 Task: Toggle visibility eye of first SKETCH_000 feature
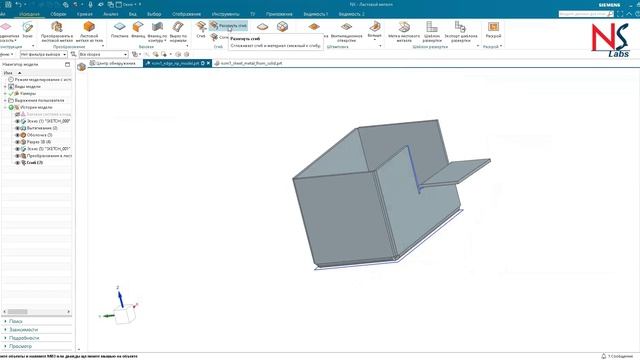pos(17,121)
